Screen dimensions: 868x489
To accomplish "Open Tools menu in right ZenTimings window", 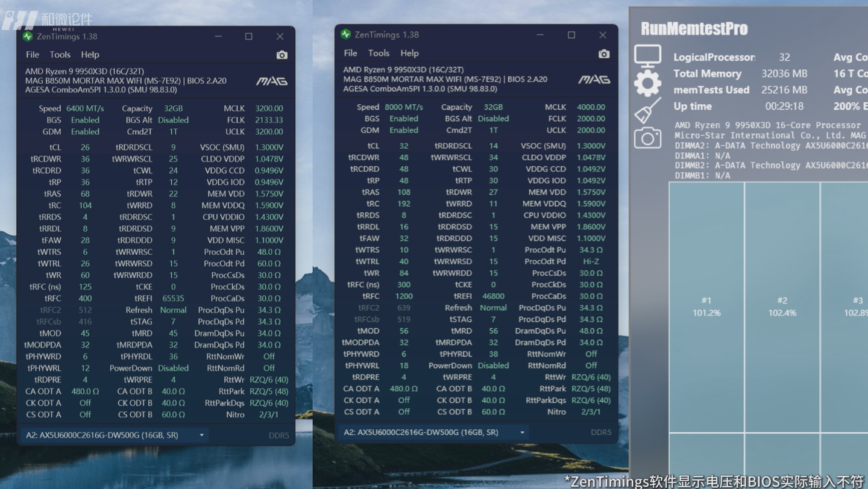I will [379, 53].
